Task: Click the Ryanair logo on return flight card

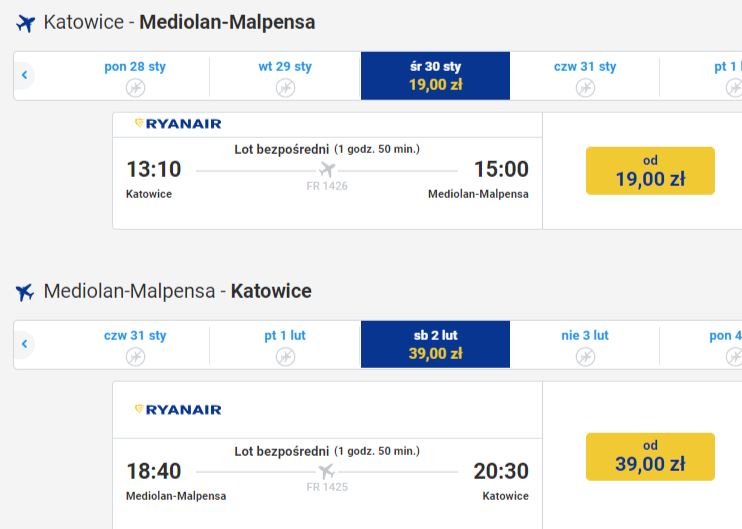Action: pyautogui.click(x=178, y=410)
